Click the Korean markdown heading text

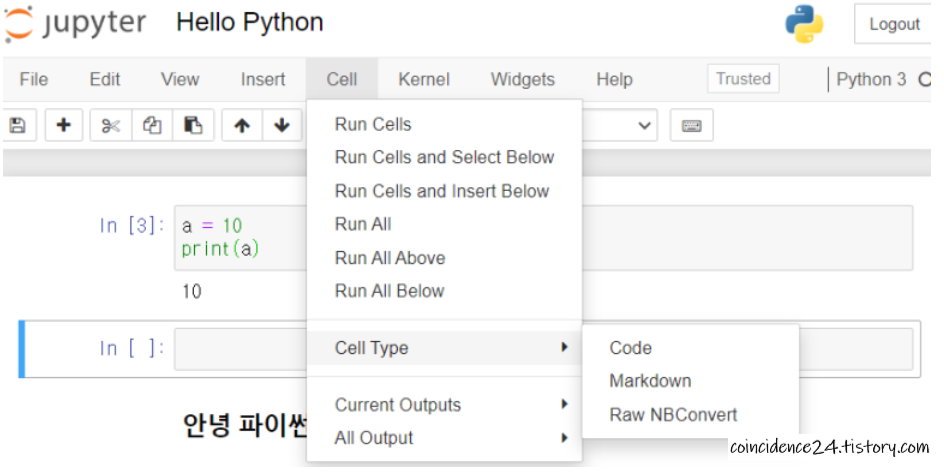coord(245,426)
